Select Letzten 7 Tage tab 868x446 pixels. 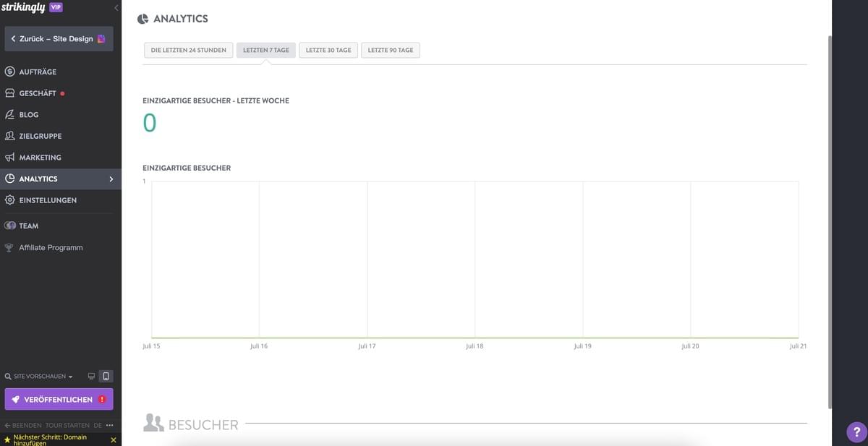click(x=266, y=51)
